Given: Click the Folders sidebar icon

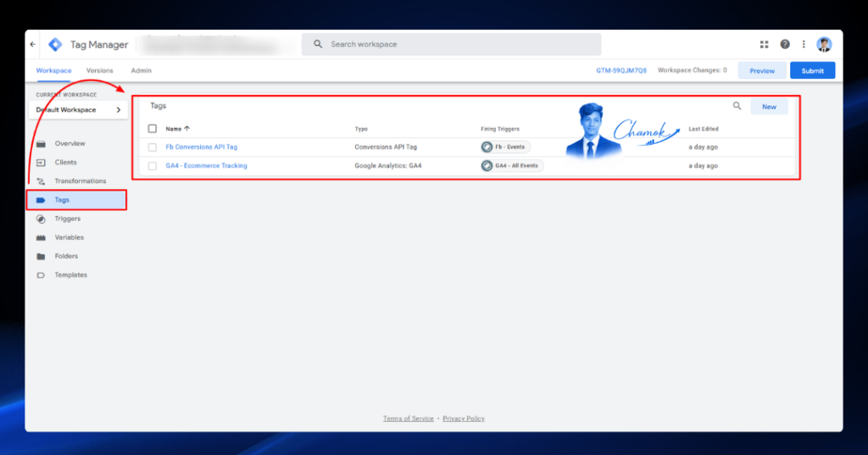Looking at the screenshot, I should [x=41, y=256].
